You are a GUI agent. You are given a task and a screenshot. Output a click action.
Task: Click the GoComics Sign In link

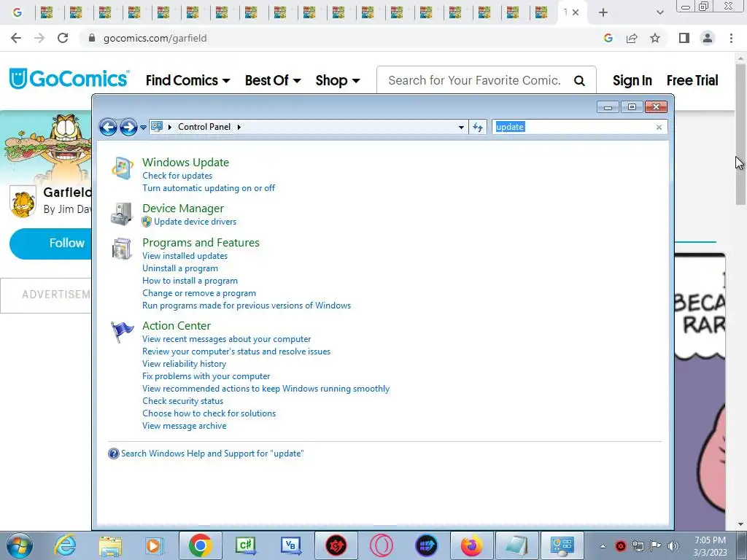click(x=632, y=80)
